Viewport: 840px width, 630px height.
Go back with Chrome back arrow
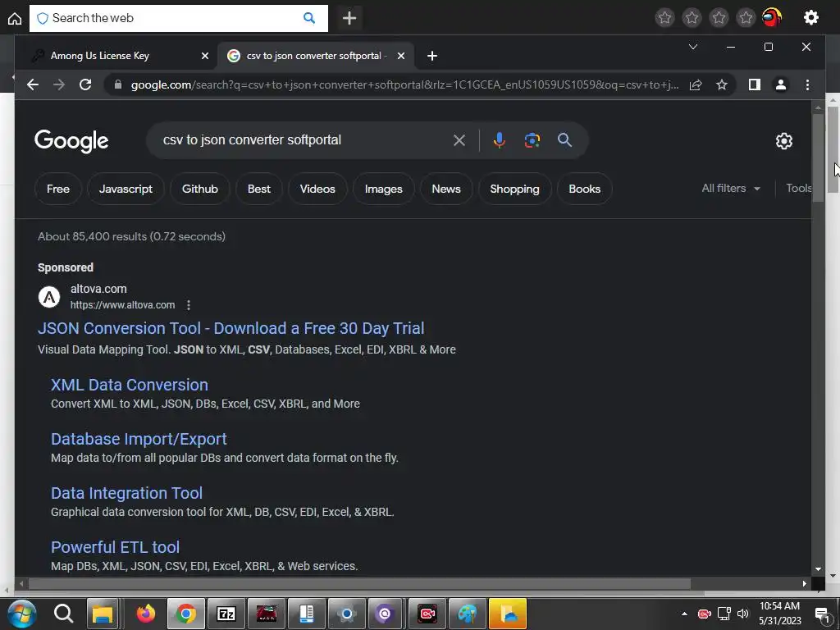click(x=33, y=84)
